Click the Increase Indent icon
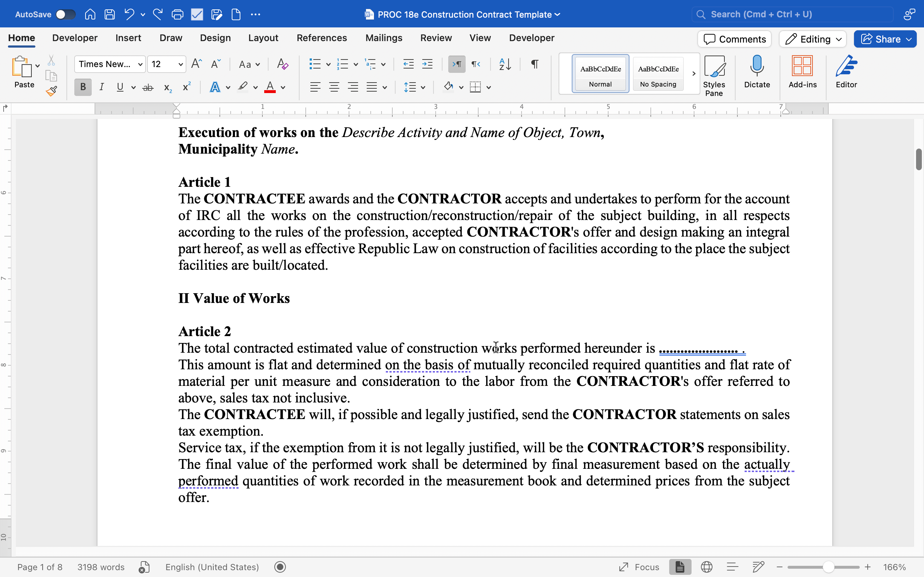This screenshot has width=924, height=577. (x=427, y=64)
